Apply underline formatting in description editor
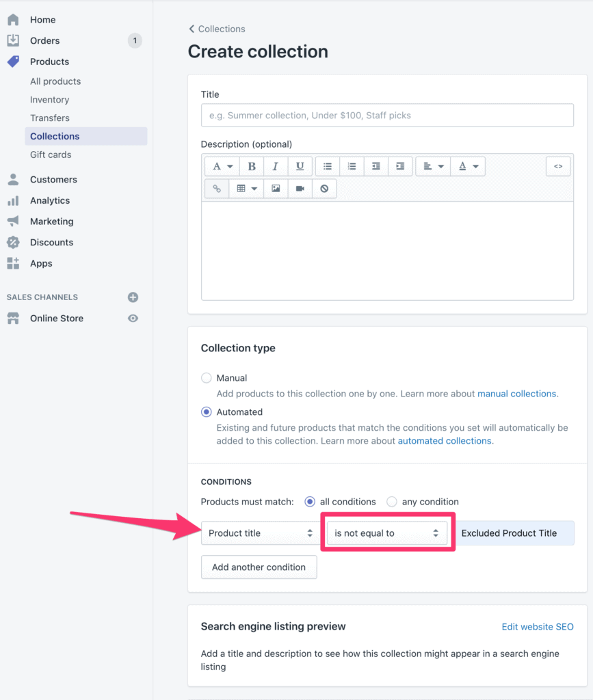593x700 pixels. tap(300, 167)
